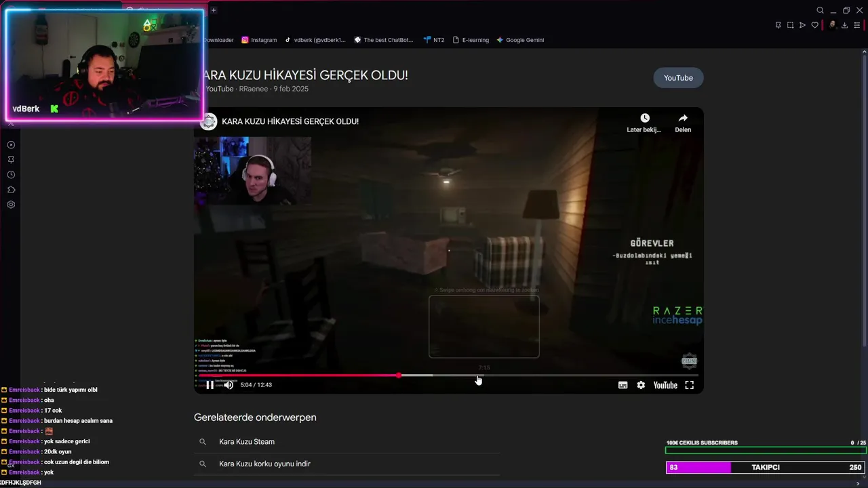This screenshot has height=488, width=868.
Task: Open the E-learning bookmark
Action: point(471,40)
